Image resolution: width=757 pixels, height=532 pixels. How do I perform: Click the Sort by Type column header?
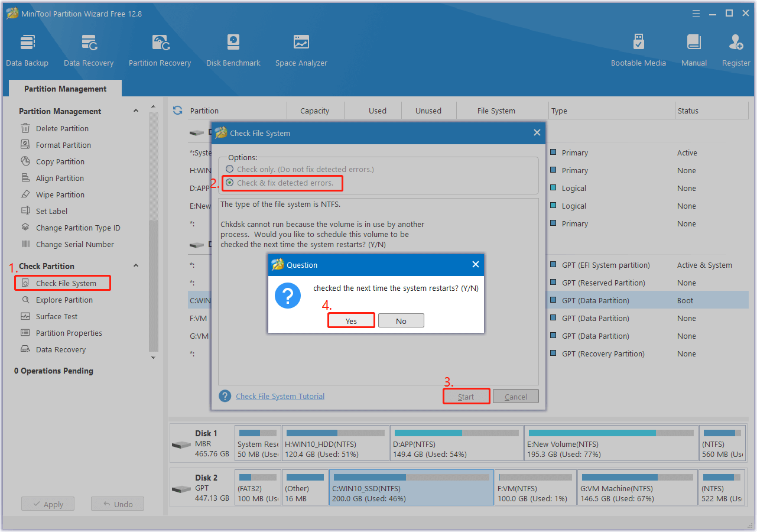(x=612, y=111)
